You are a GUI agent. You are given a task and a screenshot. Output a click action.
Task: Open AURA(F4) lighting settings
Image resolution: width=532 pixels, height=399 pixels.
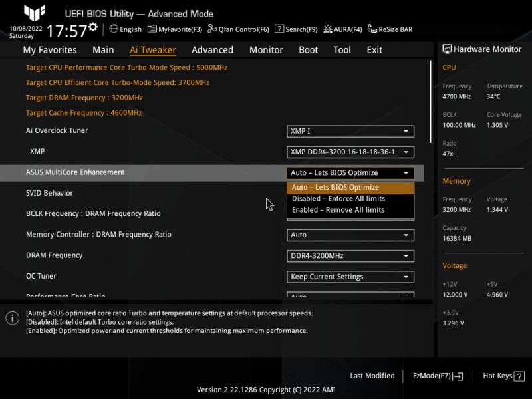[x=342, y=29]
